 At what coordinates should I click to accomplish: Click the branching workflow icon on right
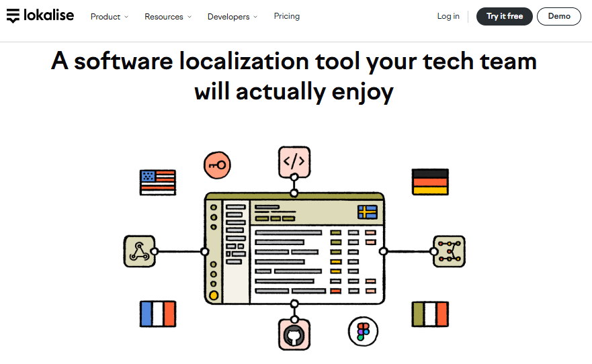(449, 252)
